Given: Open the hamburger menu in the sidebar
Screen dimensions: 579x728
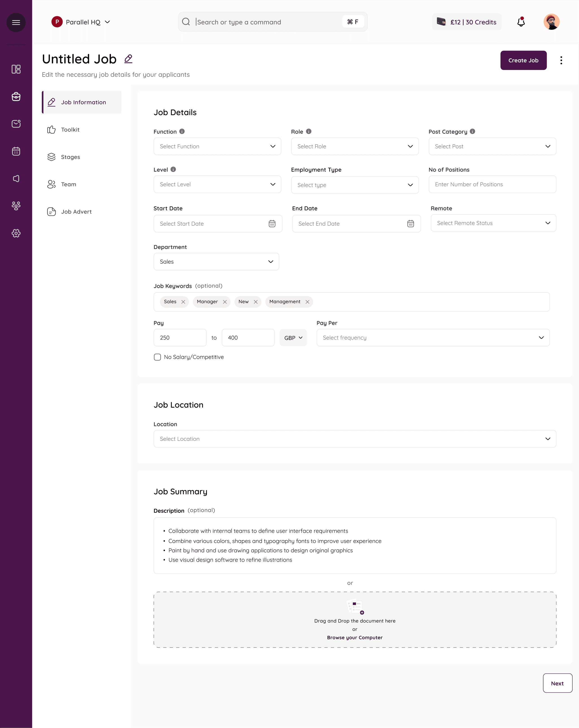Looking at the screenshot, I should 16,22.
